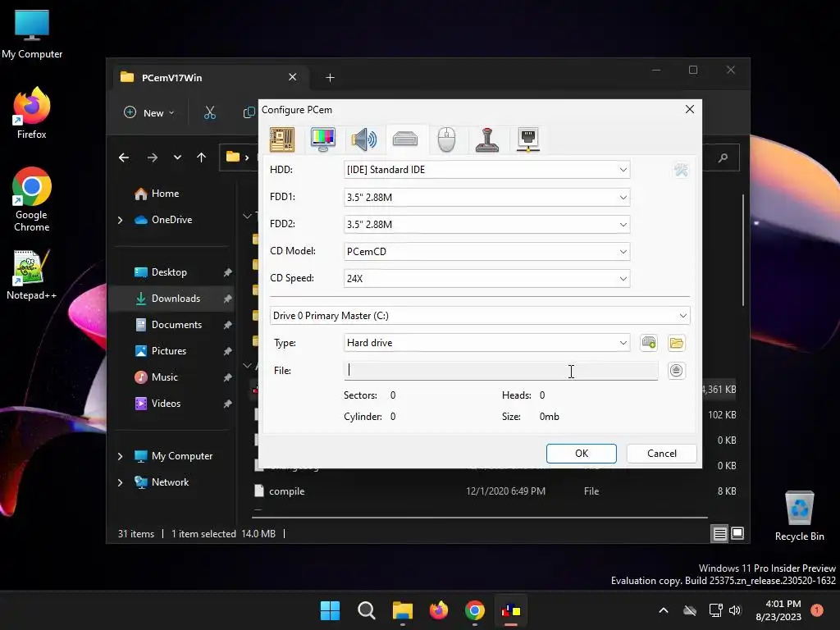Open the Firefox desktop shortcut

[x=32, y=113]
